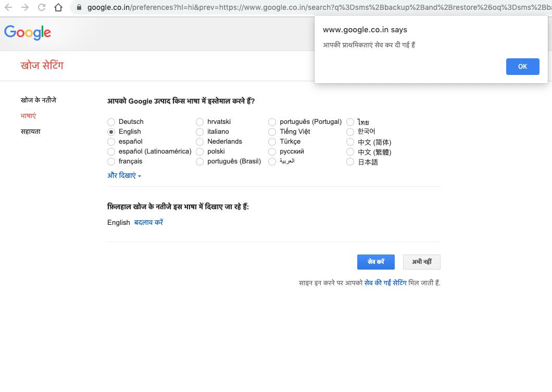Select 日本語 radio button
The height and width of the screenshot is (392, 552).
350,161
